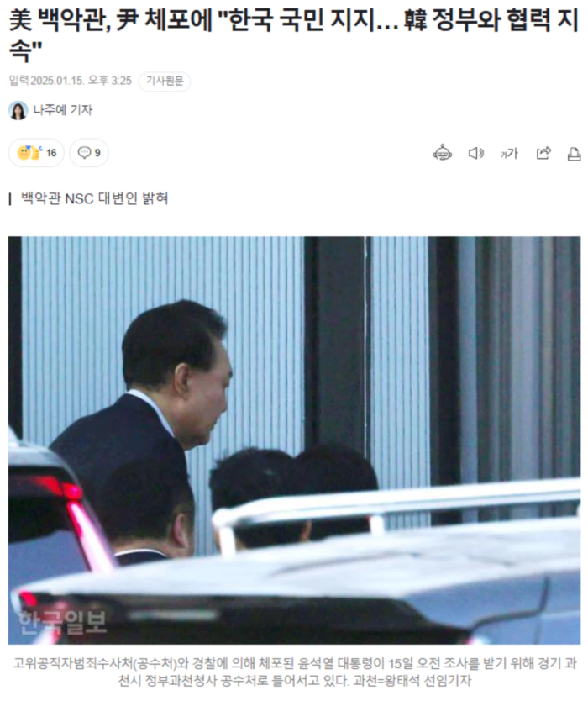Open reporter 나주예 기자's page
The width and height of the screenshot is (588, 701).
coord(62,110)
